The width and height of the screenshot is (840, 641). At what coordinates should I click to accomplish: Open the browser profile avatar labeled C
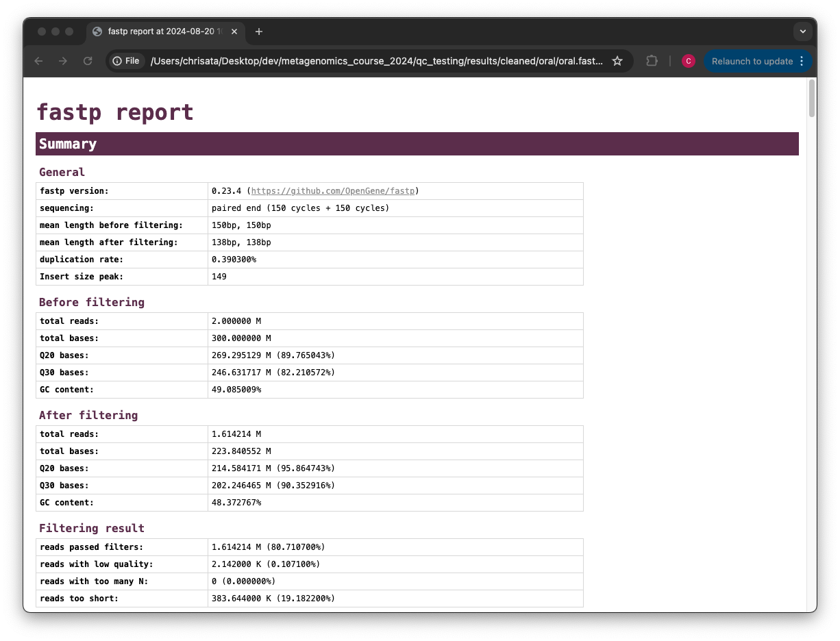coord(688,61)
